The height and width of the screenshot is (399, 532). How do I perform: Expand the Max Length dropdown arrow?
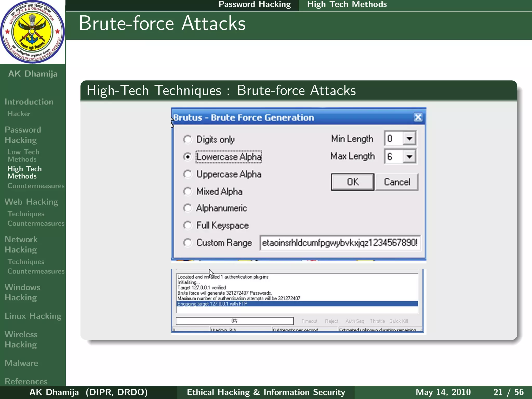coord(409,156)
